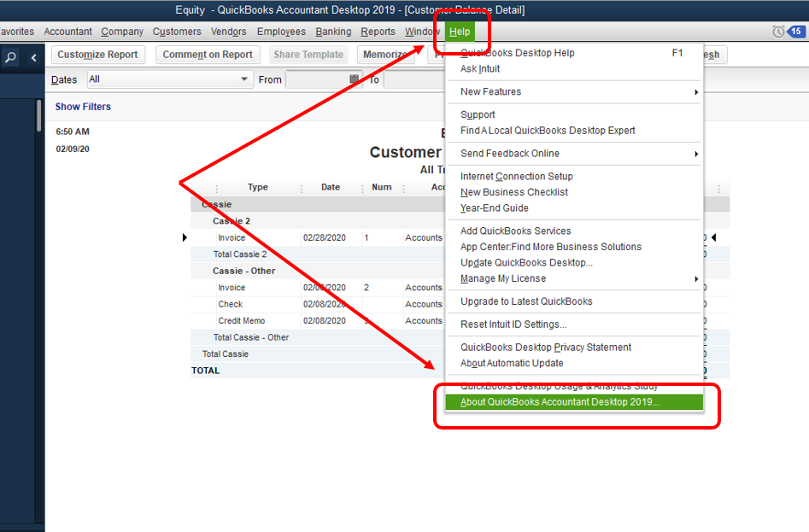Open the Year-End Guide
Viewport: 809px width, 532px height.
pos(574,208)
